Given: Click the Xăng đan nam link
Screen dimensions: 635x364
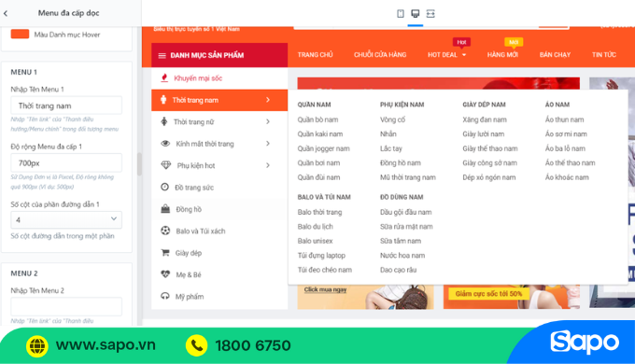Looking at the screenshot, I should coord(485,119).
